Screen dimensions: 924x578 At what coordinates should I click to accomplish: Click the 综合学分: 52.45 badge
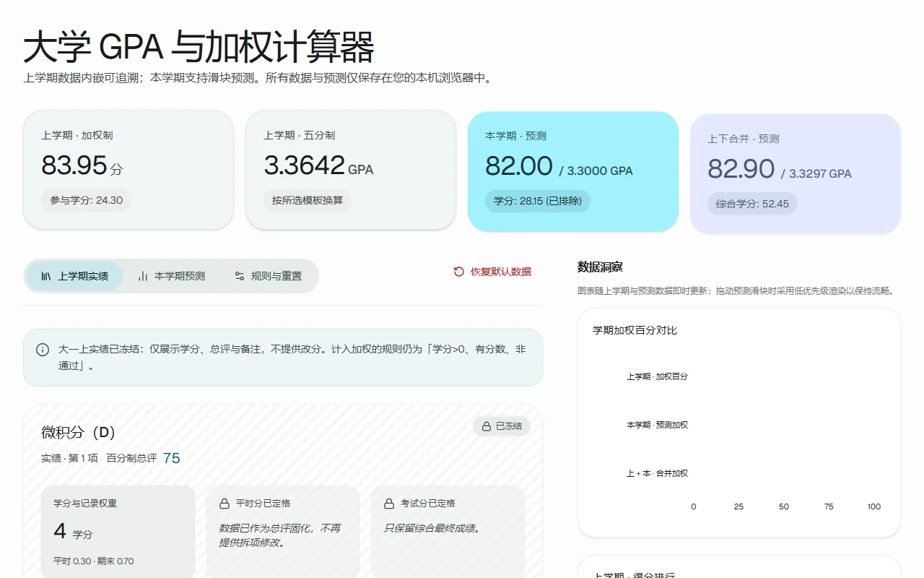click(752, 204)
